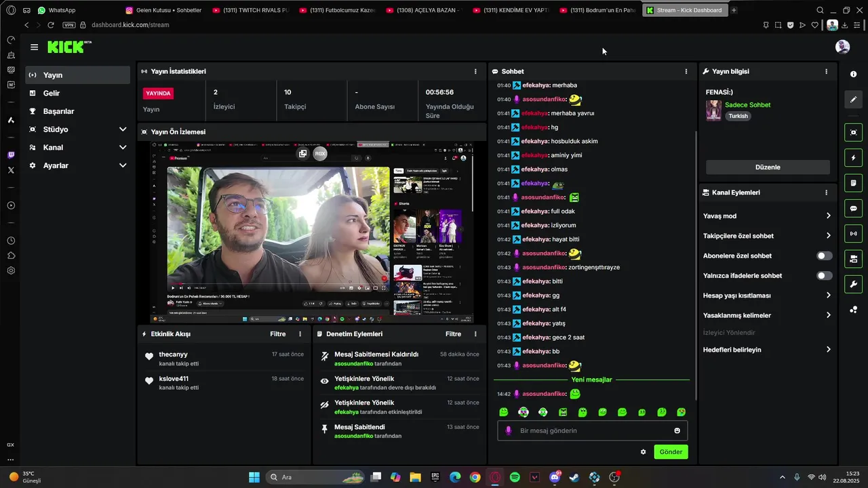Open Etkinlik Akışı three-dot menu
This screenshot has width=868, height=488.
300,334
